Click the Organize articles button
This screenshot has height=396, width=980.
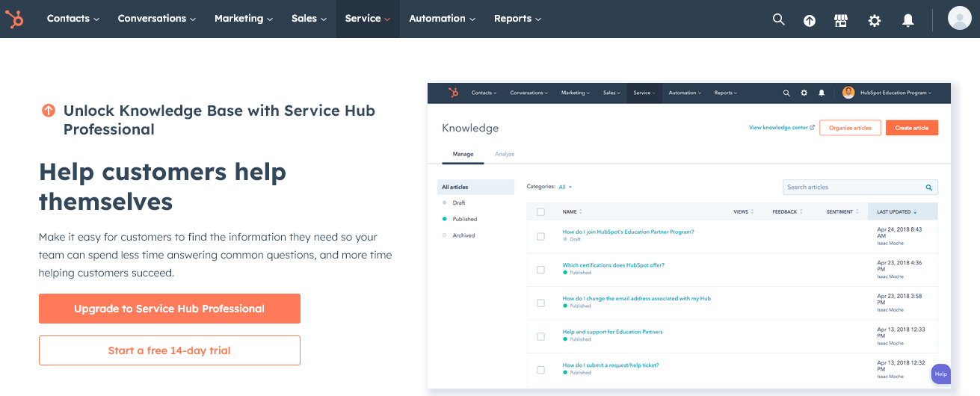pos(851,128)
